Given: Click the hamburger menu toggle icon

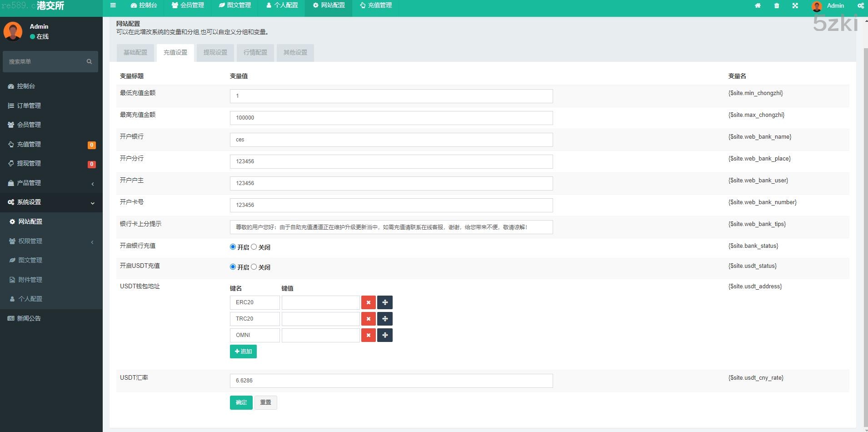Looking at the screenshot, I should (113, 5).
